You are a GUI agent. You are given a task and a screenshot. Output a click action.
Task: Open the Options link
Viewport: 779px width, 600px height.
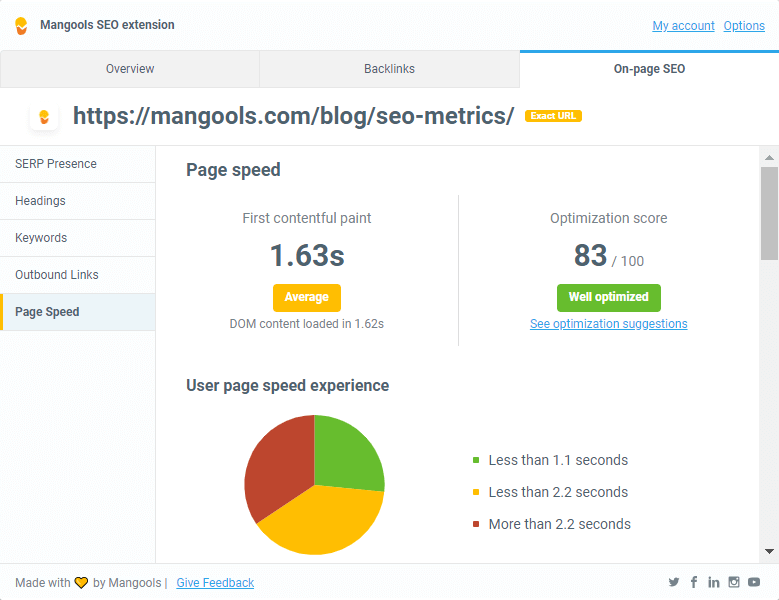click(x=744, y=26)
